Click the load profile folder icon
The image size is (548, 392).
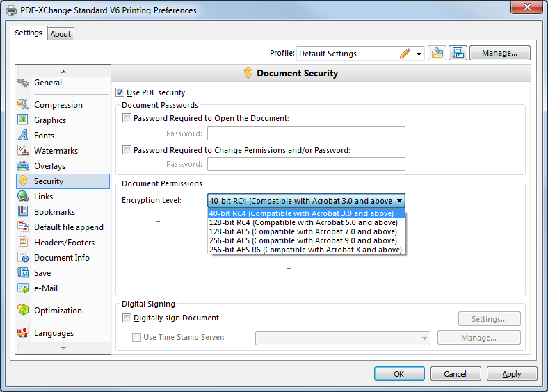pos(437,53)
